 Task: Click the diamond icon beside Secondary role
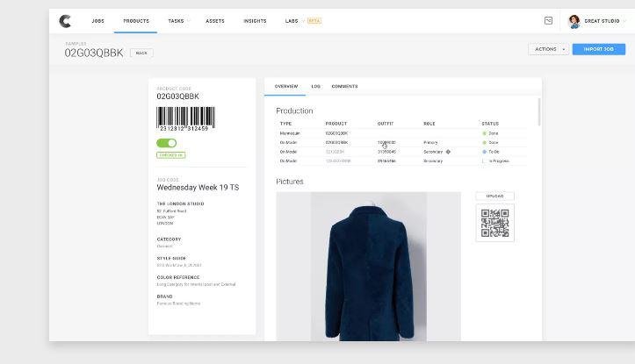pyautogui.click(x=448, y=152)
